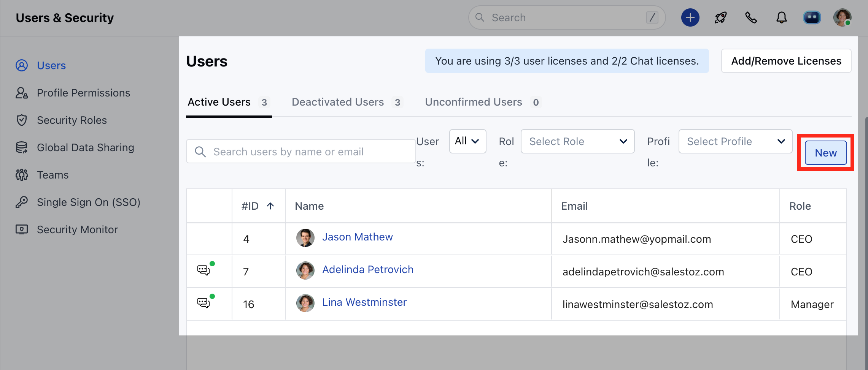Go to Single Sign On (SSO) settings
This screenshot has width=868, height=370.
click(x=88, y=202)
